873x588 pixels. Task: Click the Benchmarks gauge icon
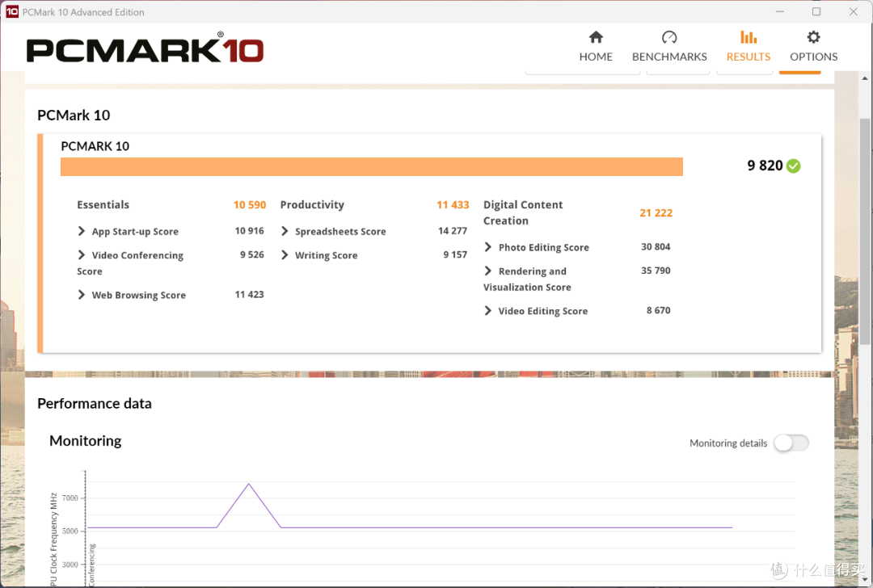(669, 37)
